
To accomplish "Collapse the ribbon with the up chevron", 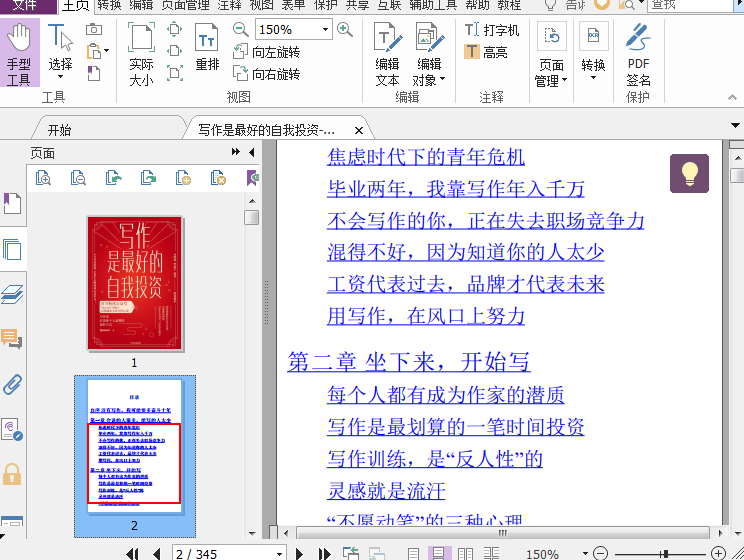I will coord(732,97).
